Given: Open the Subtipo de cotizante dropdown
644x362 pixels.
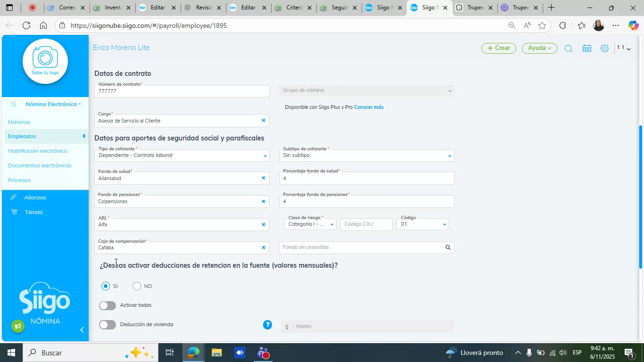Looking at the screenshot, I should click(367, 155).
